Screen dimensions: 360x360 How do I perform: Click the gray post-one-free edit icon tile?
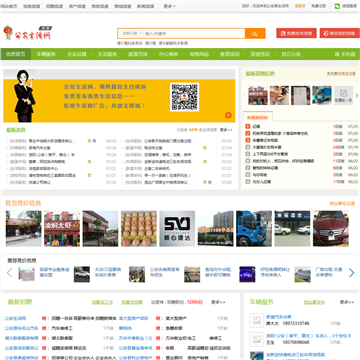point(343,95)
